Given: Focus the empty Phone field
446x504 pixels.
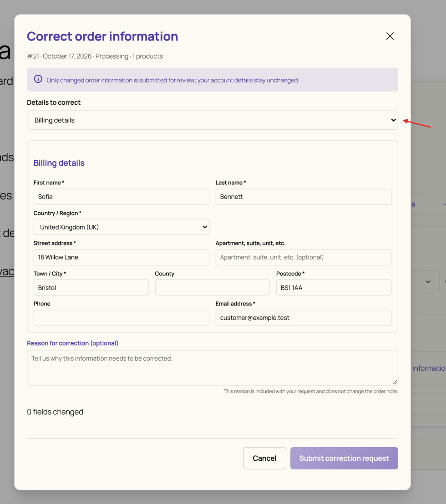Looking at the screenshot, I should coord(122,318).
